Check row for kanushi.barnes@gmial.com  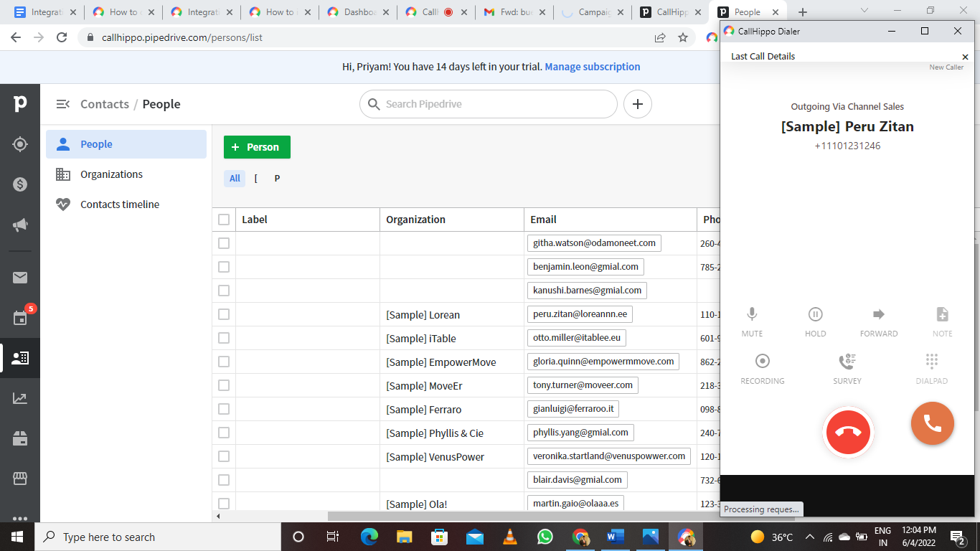[x=224, y=291]
